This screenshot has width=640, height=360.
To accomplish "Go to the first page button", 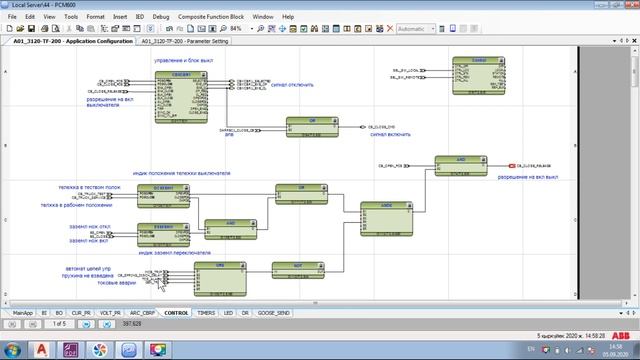I will pos(12,324).
